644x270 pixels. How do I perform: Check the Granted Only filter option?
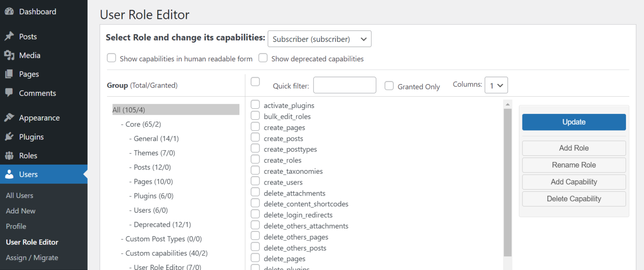coord(389,85)
